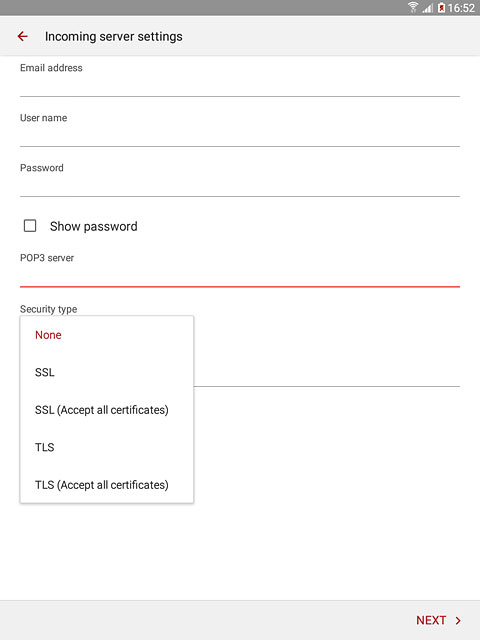Enable the Show password checkbox

pyautogui.click(x=30, y=226)
